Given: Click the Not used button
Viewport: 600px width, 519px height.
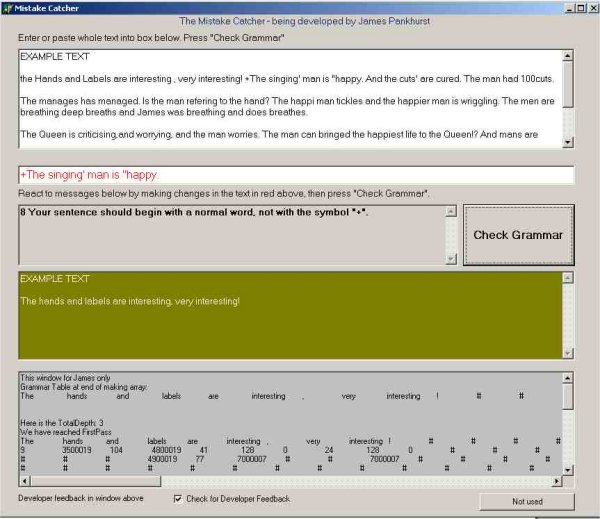Looking at the screenshot, I should (527, 501).
